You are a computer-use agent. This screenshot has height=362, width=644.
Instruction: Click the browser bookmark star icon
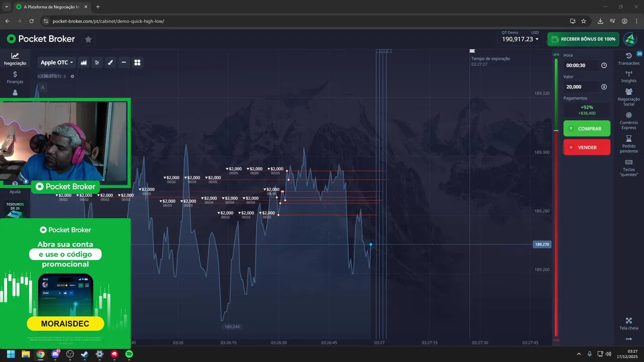click(x=584, y=21)
